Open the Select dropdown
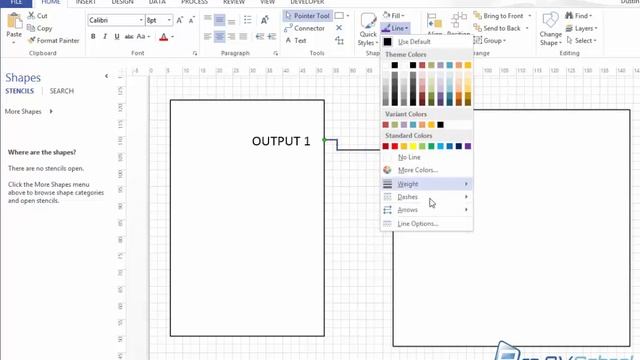The height and width of the screenshot is (360, 640). pyautogui.click(x=582, y=40)
